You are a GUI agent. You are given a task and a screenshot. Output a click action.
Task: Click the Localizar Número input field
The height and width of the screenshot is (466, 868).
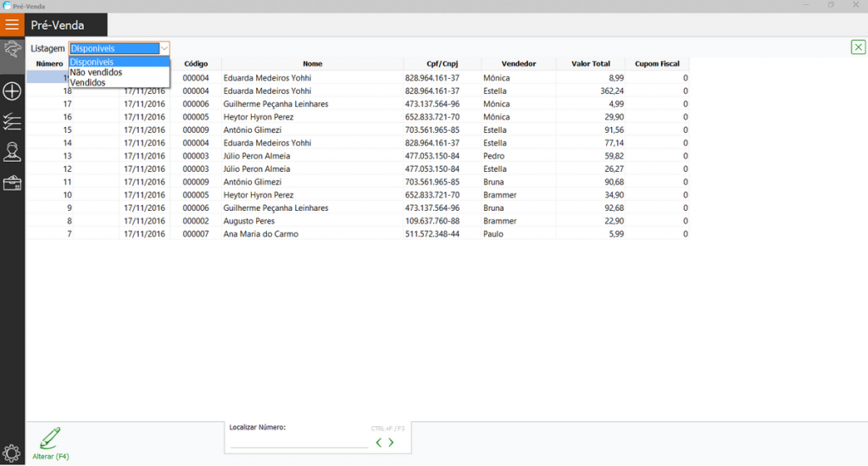point(299,441)
